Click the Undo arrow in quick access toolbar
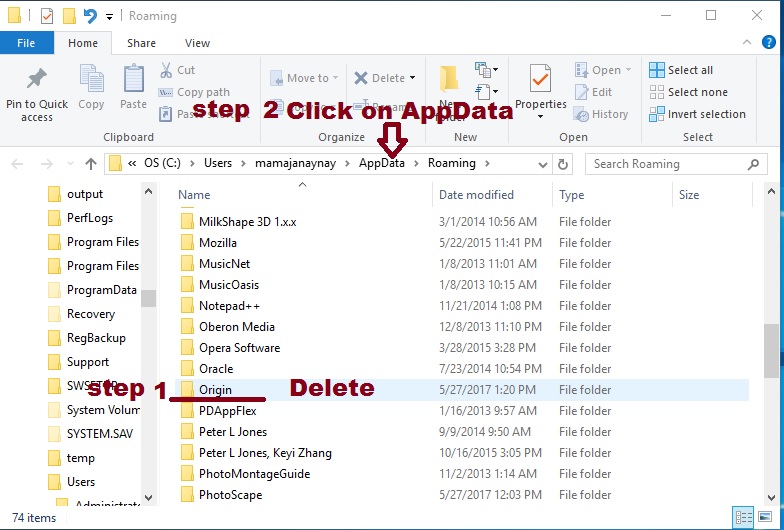The image size is (784, 530). 90,16
